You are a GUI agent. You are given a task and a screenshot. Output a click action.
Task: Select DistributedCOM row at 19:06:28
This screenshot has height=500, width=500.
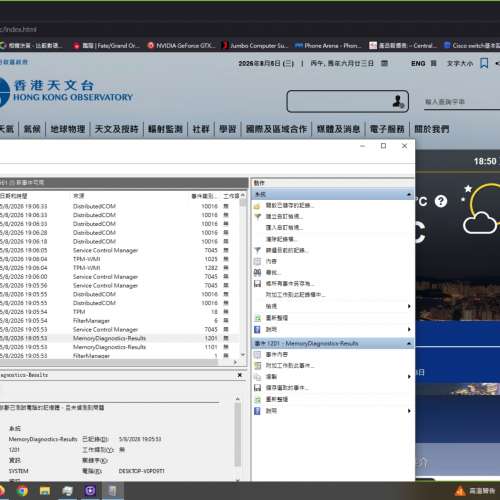[119, 233]
